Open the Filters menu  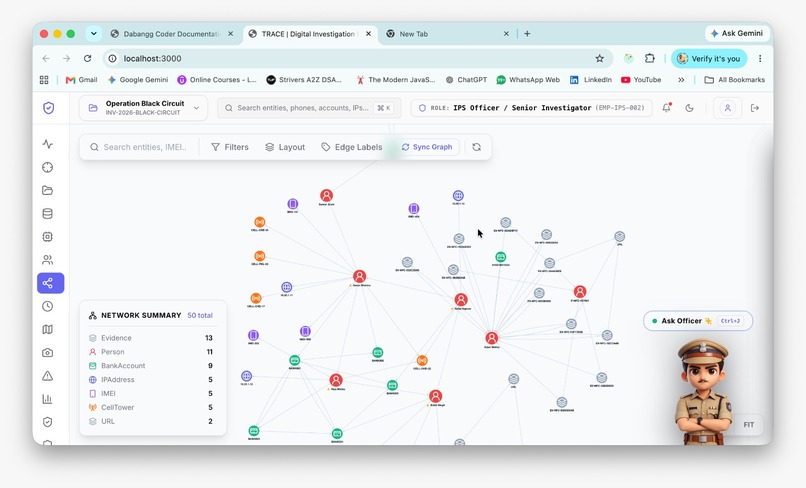(230, 147)
